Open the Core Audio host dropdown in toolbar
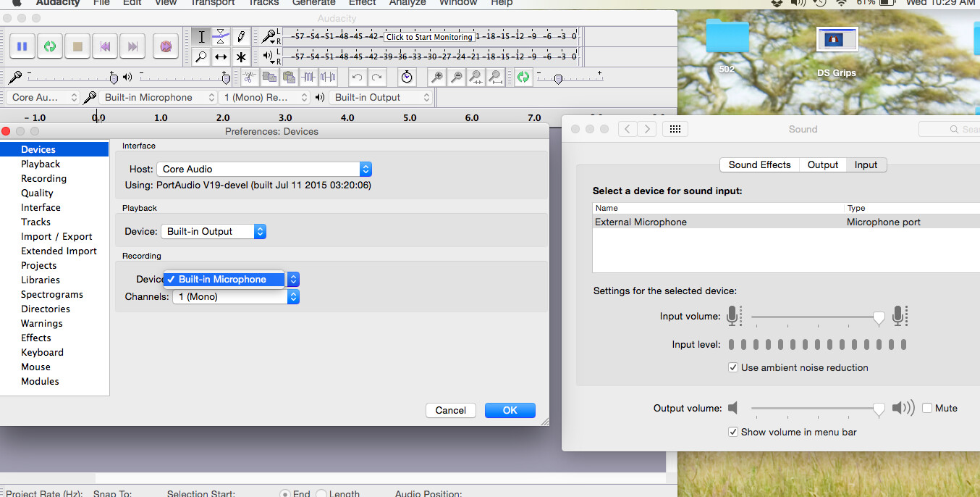The image size is (980, 497). pos(44,97)
